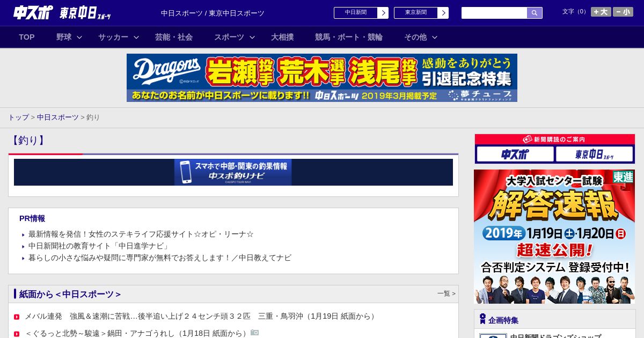Open the 中日進学ナビ PR link
Screen dimensions: 644x338
(99, 246)
